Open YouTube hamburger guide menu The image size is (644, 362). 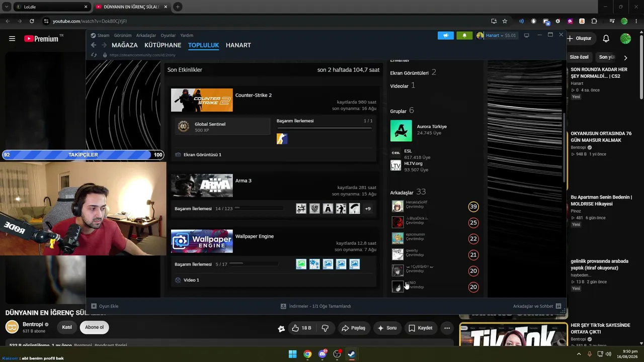tap(12, 39)
